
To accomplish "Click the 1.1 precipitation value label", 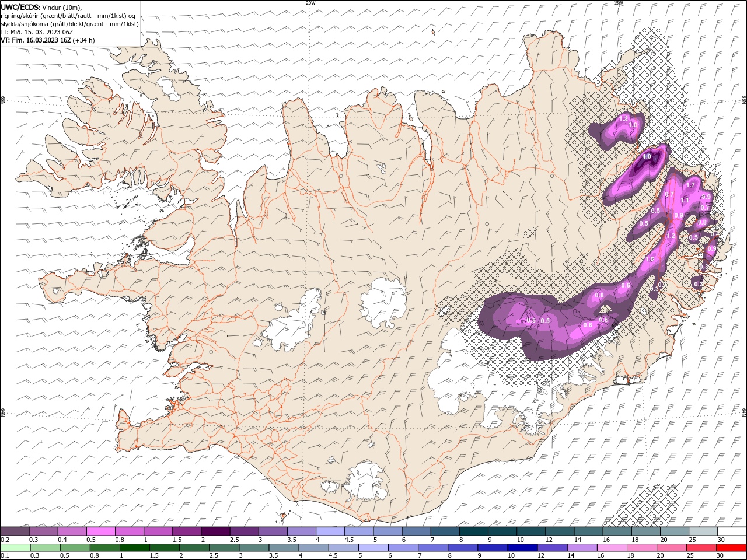I will [685, 200].
